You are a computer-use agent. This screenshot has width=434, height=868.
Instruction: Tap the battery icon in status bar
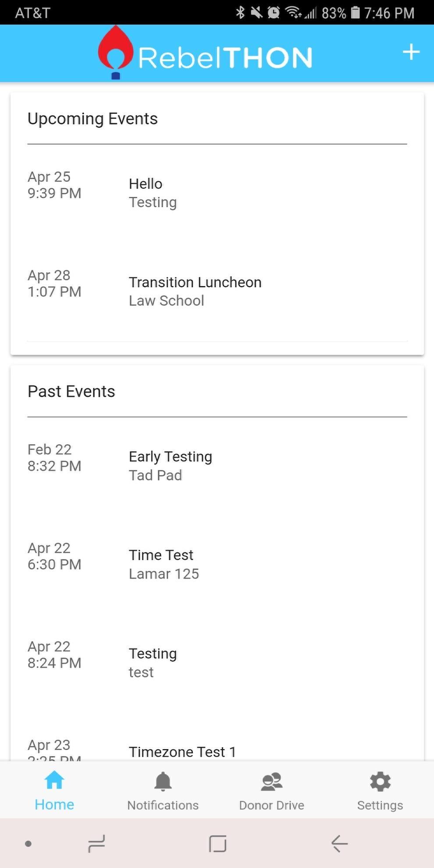point(356,12)
